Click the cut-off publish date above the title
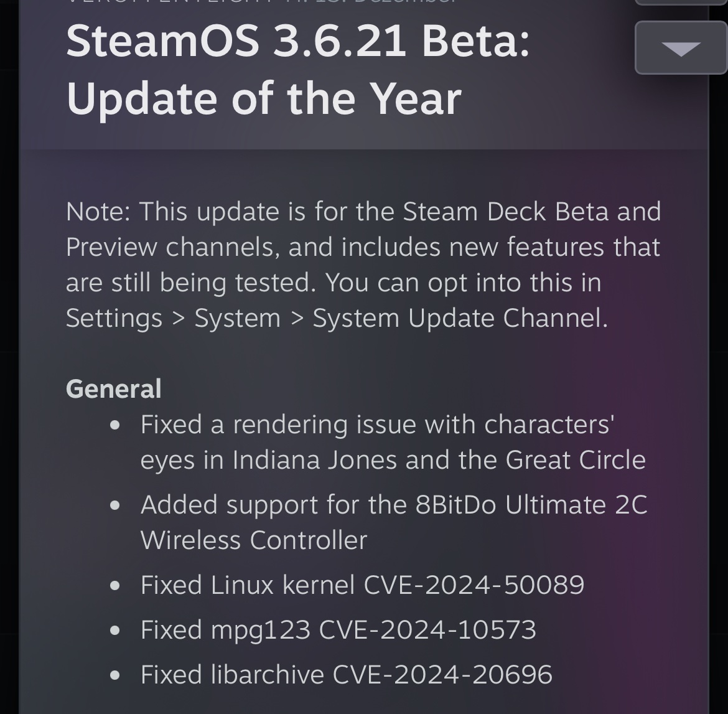 point(261,2)
